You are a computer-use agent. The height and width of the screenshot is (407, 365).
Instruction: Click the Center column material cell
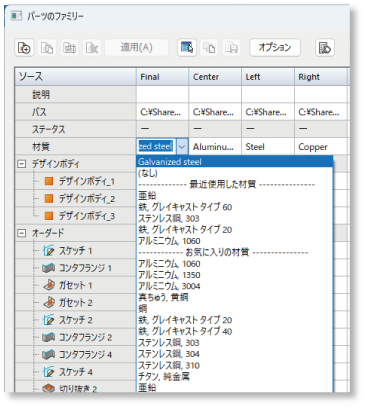coord(215,146)
